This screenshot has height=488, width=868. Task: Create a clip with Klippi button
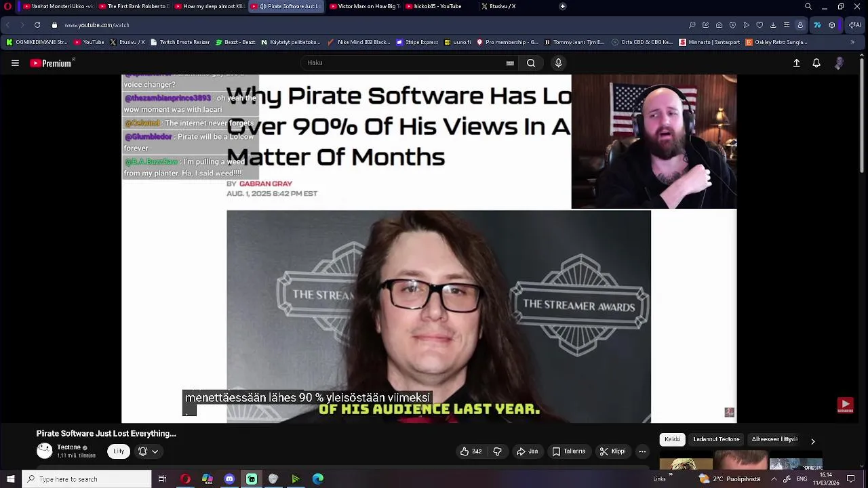click(613, 451)
